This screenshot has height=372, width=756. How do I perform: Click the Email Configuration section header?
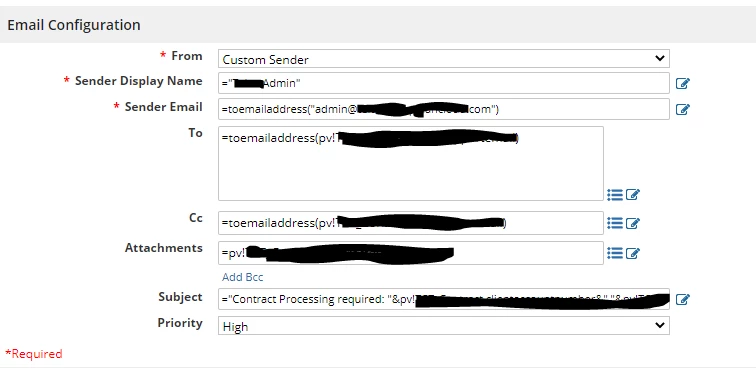click(74, 25)
